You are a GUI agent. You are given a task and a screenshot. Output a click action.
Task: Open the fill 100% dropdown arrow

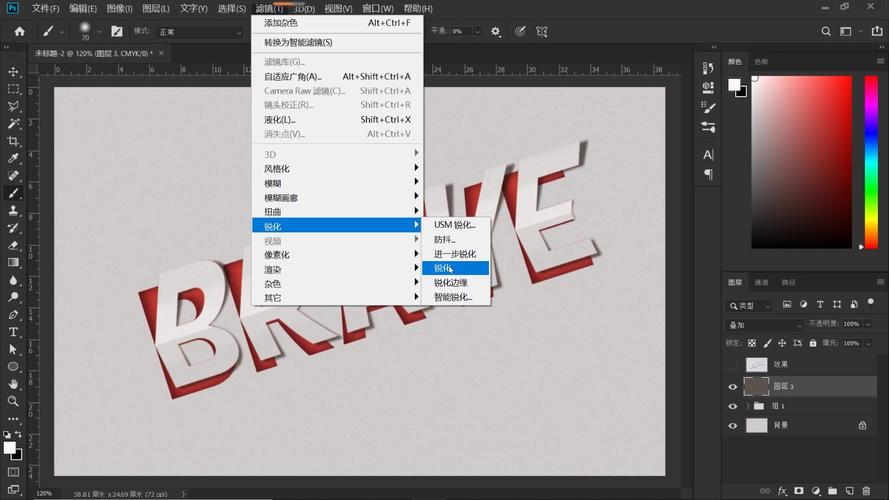click(868, 344)
